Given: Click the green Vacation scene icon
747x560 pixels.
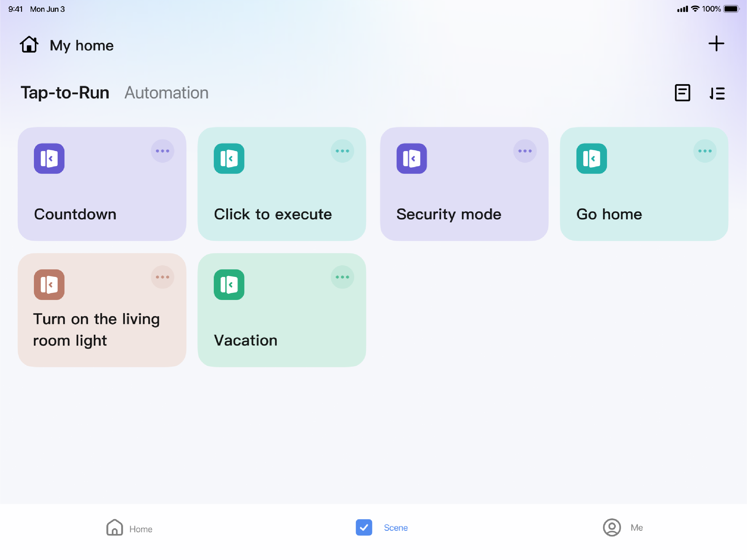Looking at the screenshot, I should coord(229,284).
